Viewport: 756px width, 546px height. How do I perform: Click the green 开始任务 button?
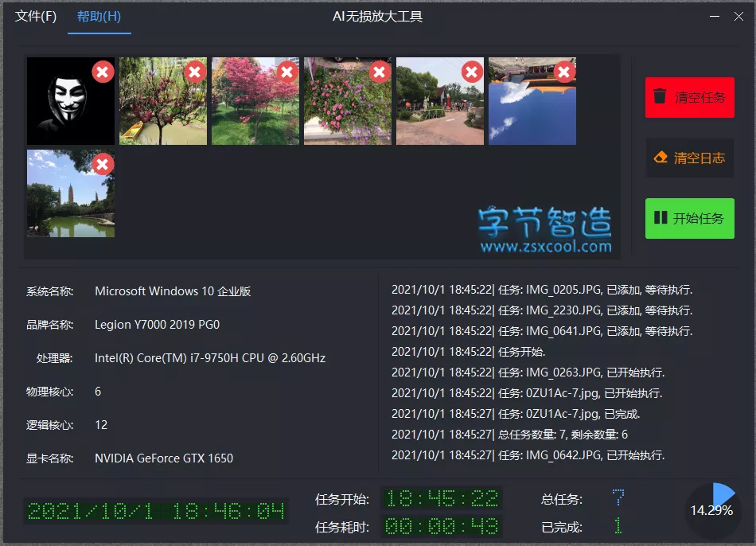click(x=689, y=218)
